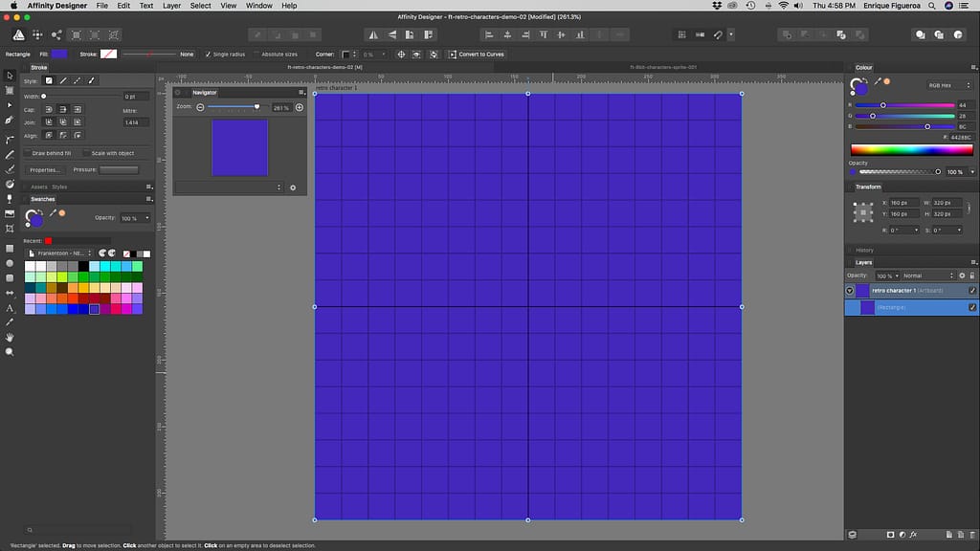Toggle Absolute sizes checkbox

point(256,55)
